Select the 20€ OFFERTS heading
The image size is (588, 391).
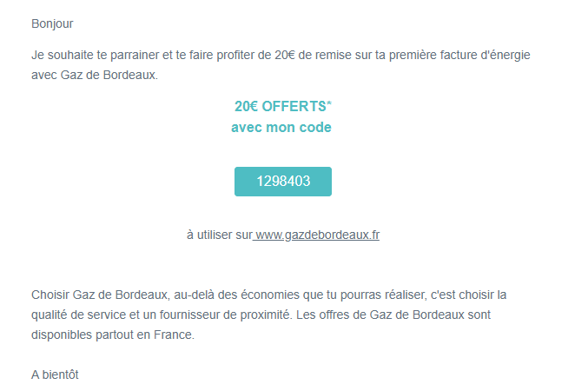coord(281,107)
